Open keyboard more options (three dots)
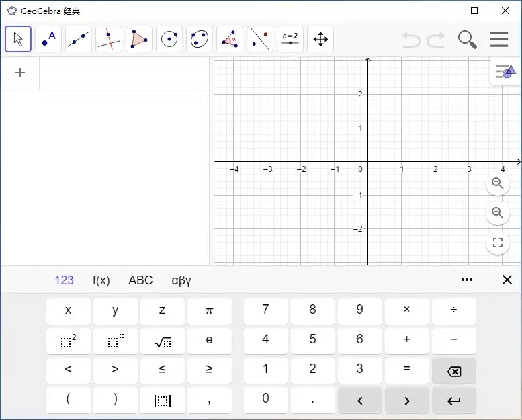Image resolution: width=522 pixels, height=420 pixels. click(x=467, y=280)
